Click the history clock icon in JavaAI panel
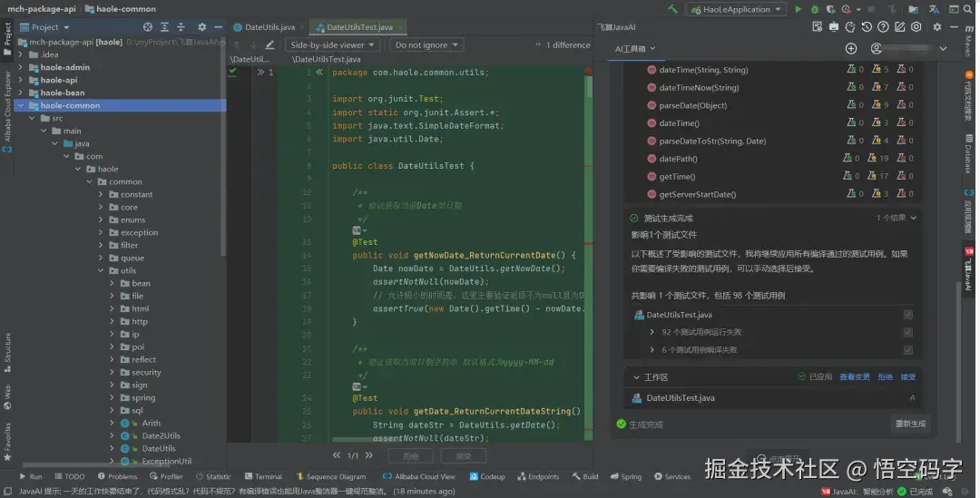Image resolution: width=980 pixels, height=498 pixels. coord(867,27)
